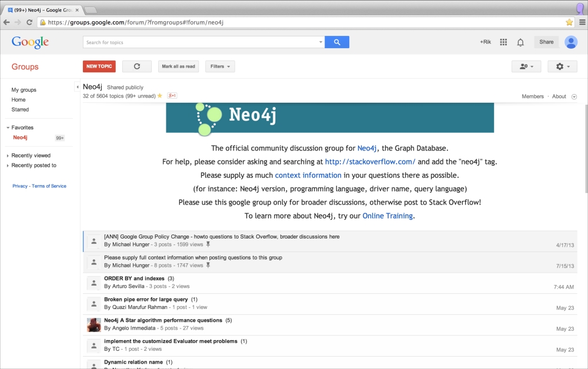Image resolution: width=588 pixels, height=369 pixels.
Task: Open implement the customized Evaluator topic
Action: pos(171,341)
